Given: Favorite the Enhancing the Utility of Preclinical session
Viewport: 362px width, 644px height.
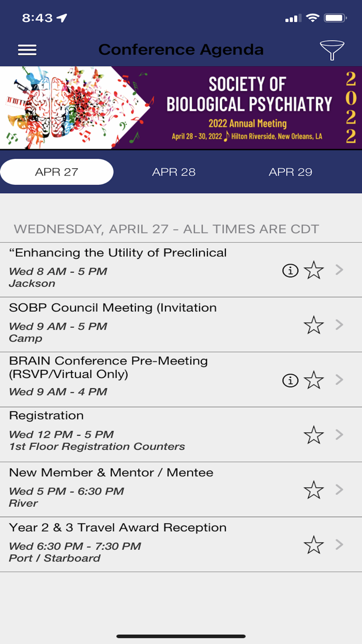Looking at the screenshot, I should pos(314,270).
